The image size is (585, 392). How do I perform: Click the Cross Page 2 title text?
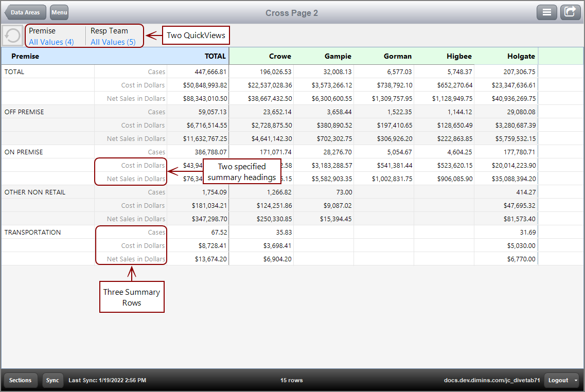(292, 12)
